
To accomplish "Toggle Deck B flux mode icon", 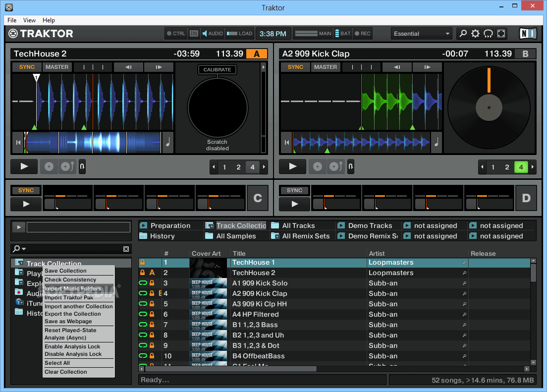I will coord(351,167).
